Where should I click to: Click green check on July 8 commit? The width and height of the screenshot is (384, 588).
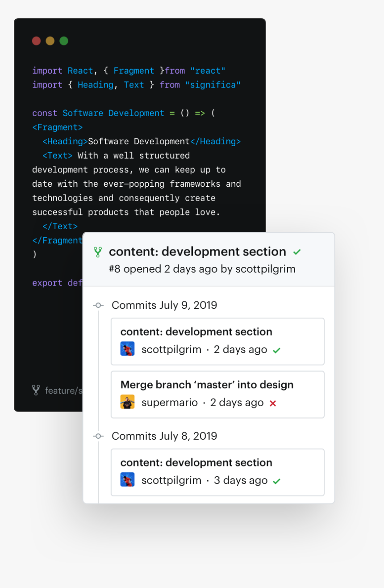pyautogui.click(x=276, y=481)
